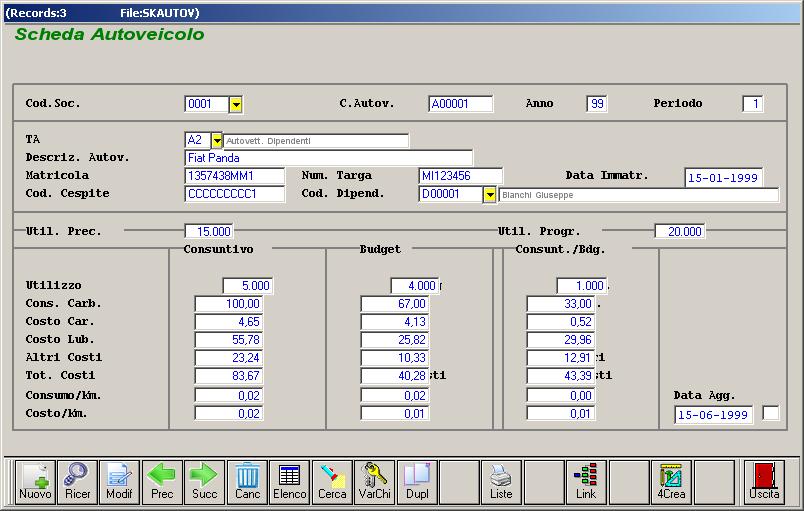Toggle the checkbox beside Data Agg. date
Screen dimensions: 804x511
coord(771,413)
